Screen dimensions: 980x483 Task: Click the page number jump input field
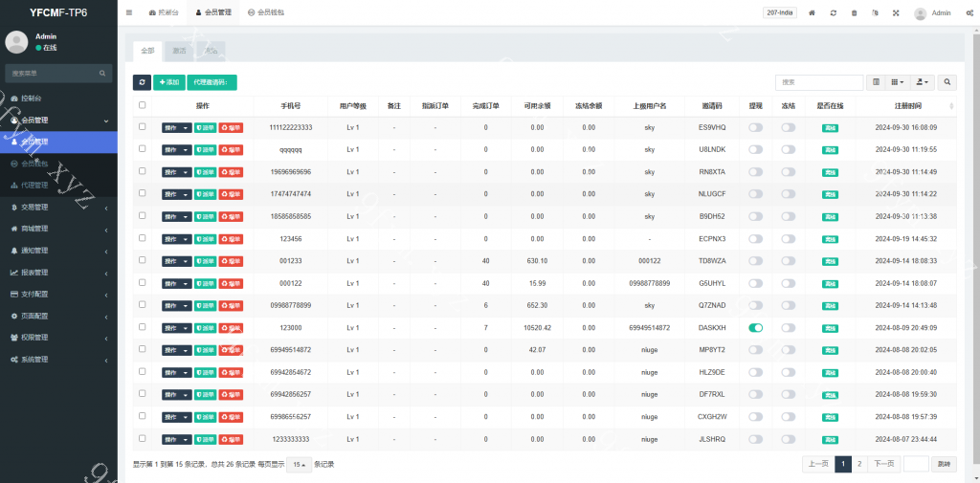coord(916,464)
